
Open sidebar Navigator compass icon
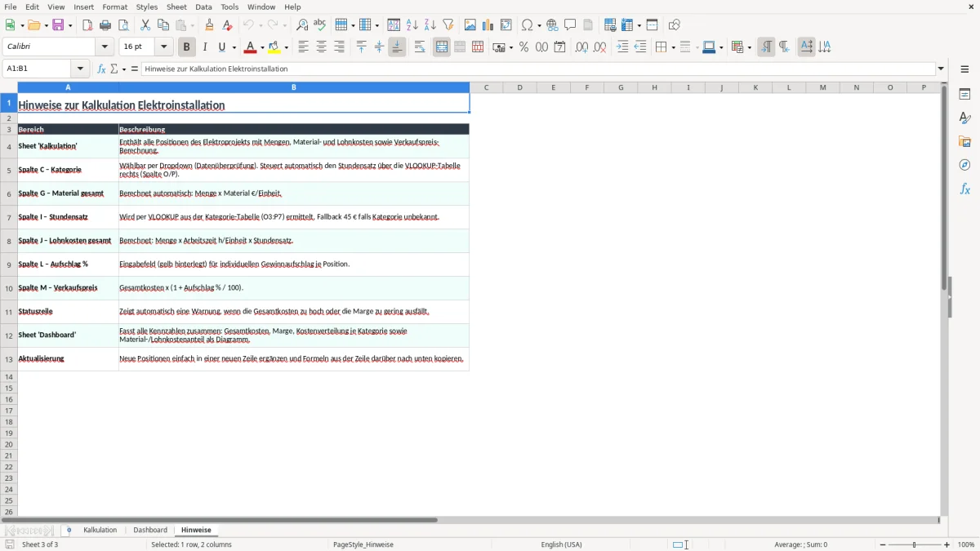(x=964, y=165)
